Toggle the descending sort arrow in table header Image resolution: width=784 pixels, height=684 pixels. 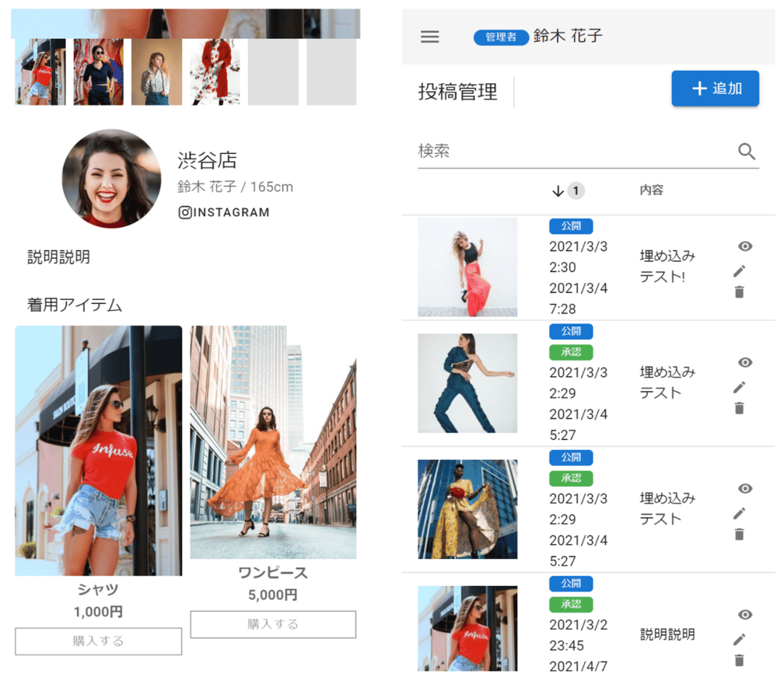(x=558, y=190)
